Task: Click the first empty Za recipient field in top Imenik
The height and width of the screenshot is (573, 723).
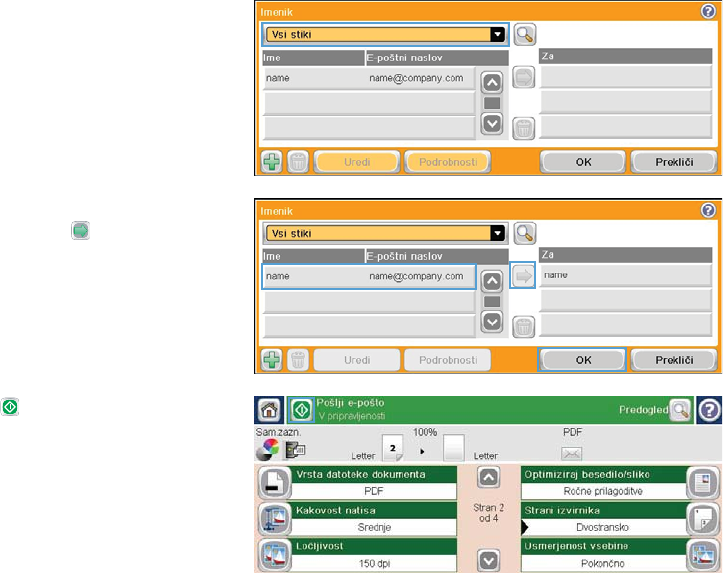Action: tap(626, 77)
